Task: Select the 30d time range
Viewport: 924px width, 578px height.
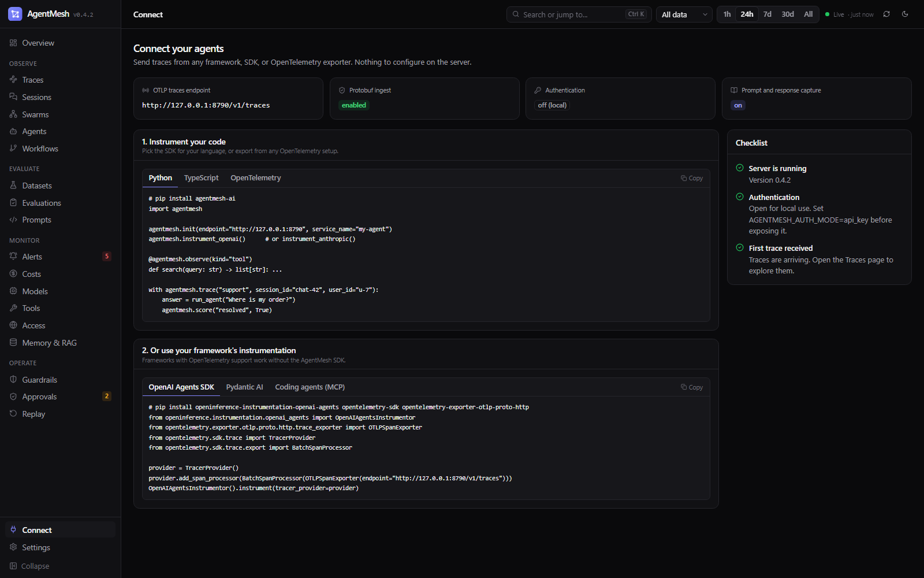Action: [x=788, y=14]
